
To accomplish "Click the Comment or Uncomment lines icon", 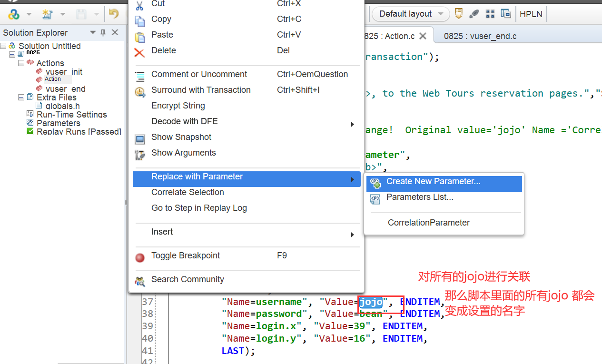I will click(140, 76).
